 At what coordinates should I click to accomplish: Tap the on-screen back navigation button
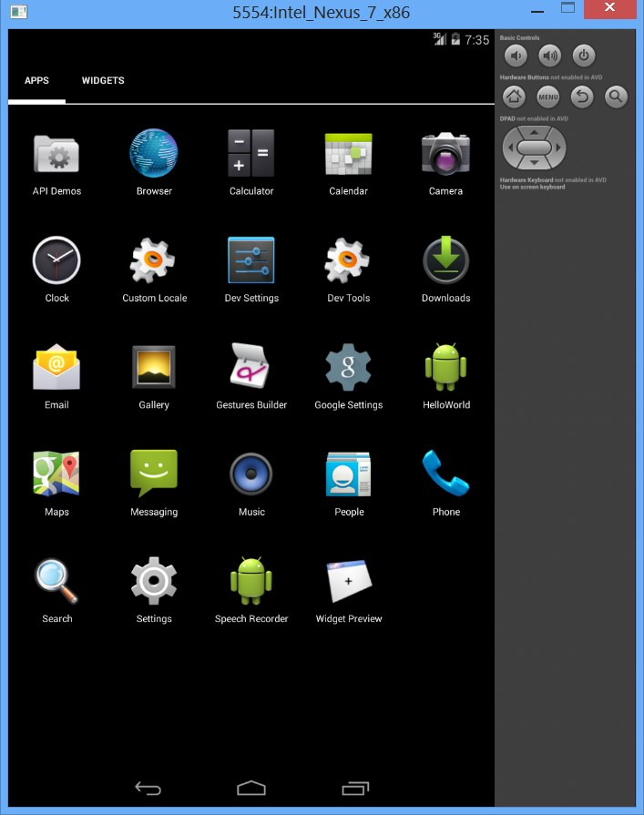(148, 788)
